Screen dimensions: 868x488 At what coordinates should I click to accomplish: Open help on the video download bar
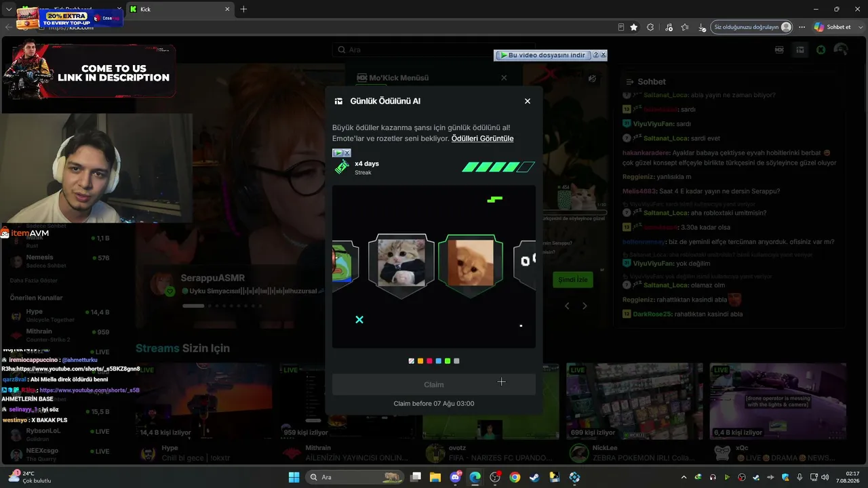point(595,55)
